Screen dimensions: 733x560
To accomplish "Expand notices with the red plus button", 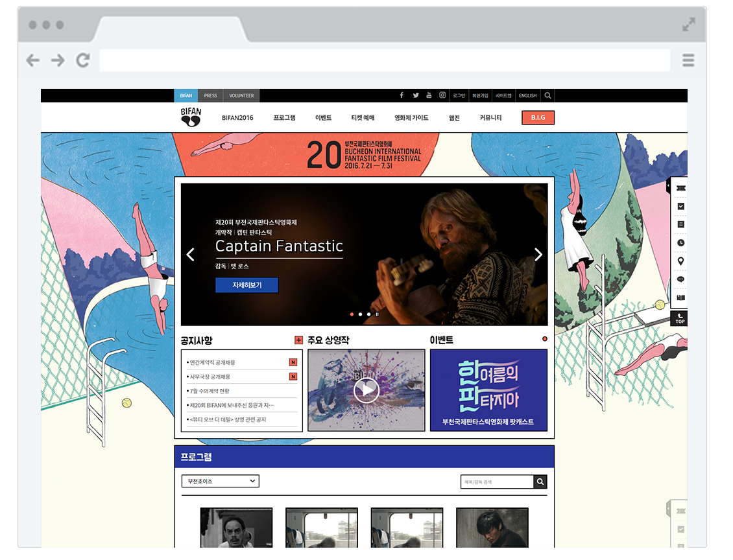I will pos(298,340).
